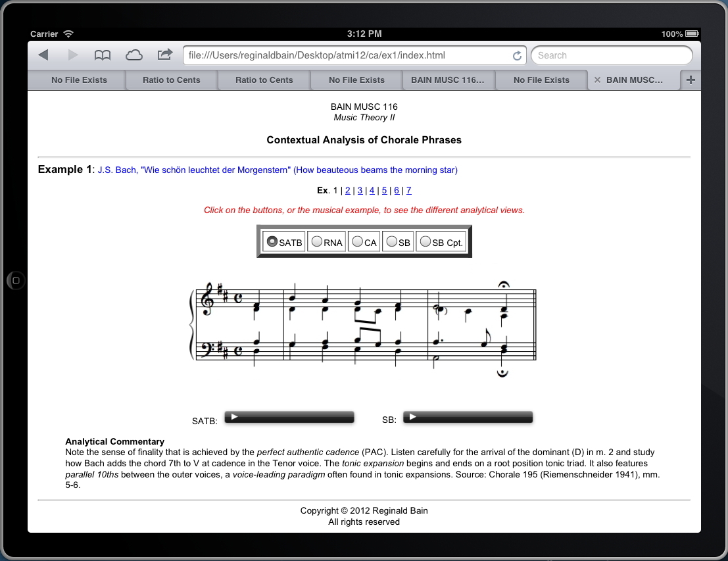
Task: Open the iCloud tabs cloud icon
Action: point(133,55)
